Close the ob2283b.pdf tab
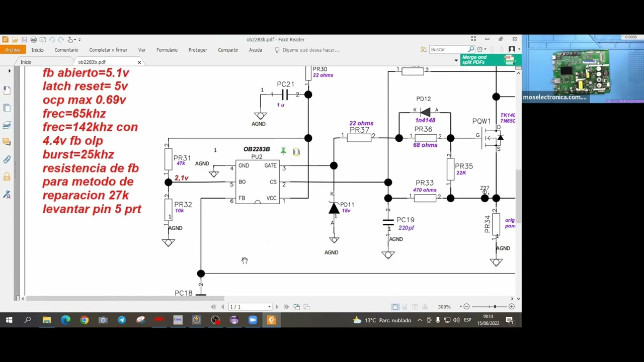This screenshot has height=362, width=644. tap(139, 62)
